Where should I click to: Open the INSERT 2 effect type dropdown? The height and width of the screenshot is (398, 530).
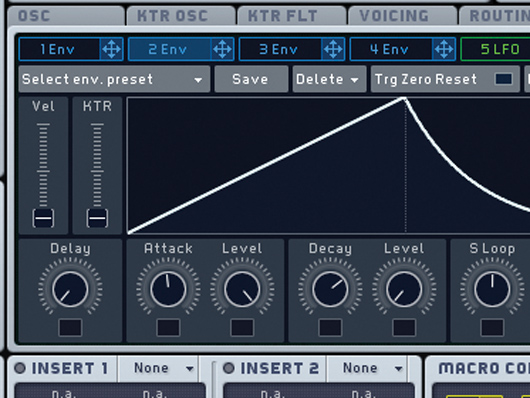pos(366,368)
